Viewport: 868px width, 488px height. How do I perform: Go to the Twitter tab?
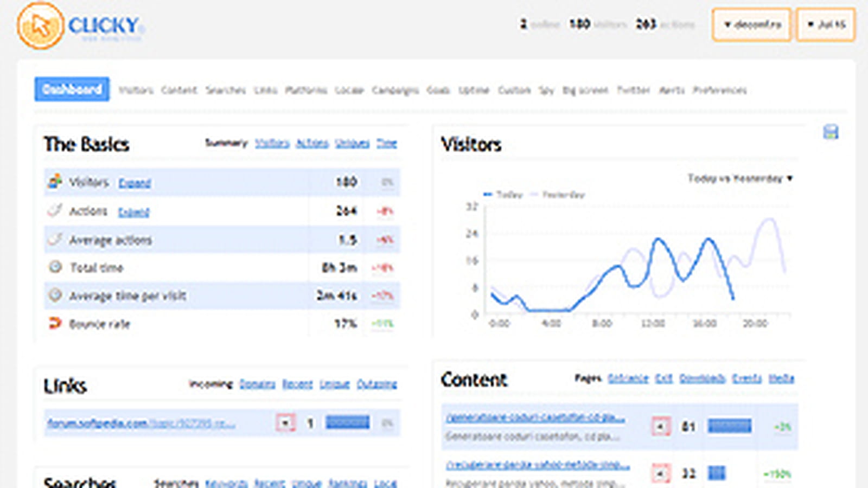[633, 90]
